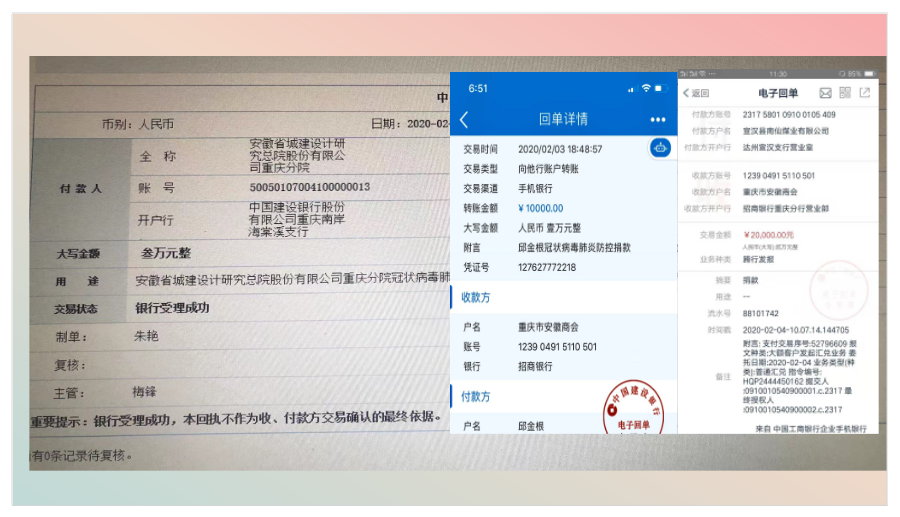Select 向他行账户转账 transaction type
Screen dimensions: 900x517
(548, 169)
